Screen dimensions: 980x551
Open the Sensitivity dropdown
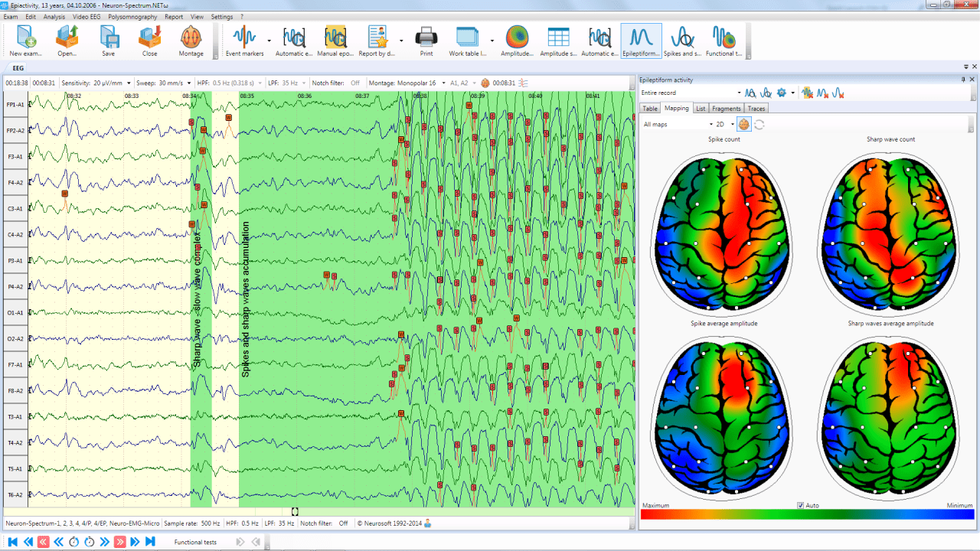tap(129, 83)
